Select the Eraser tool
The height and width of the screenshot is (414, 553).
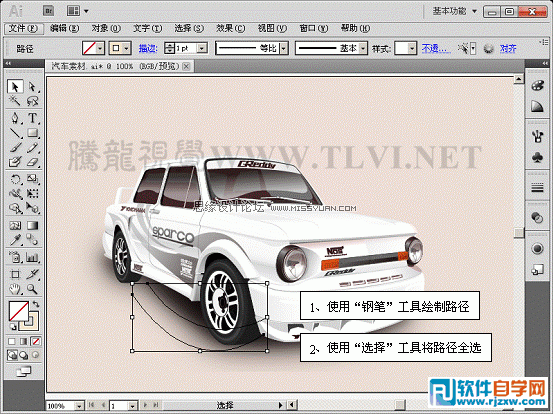[x=32, y=162]
